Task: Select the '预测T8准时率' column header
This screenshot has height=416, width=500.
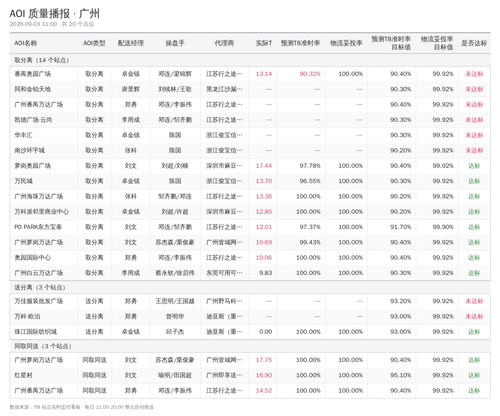Action: tap(300, 43)
